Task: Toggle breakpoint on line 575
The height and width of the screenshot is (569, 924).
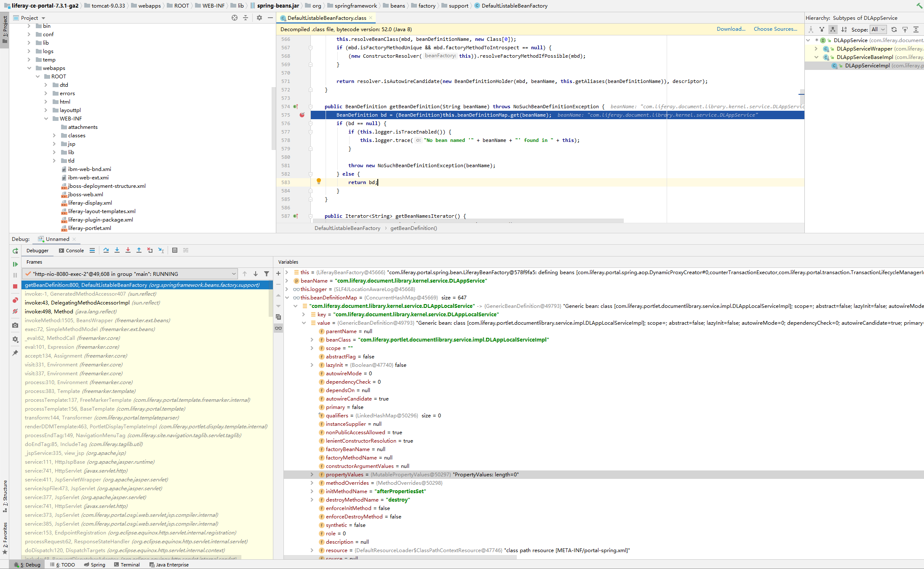Action: pos(302,115)
